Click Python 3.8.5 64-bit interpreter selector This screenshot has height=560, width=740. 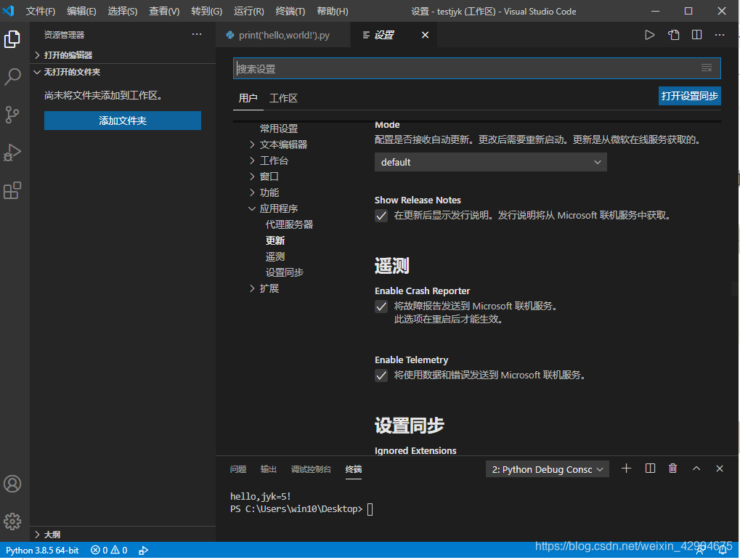[x=42, y=551]
